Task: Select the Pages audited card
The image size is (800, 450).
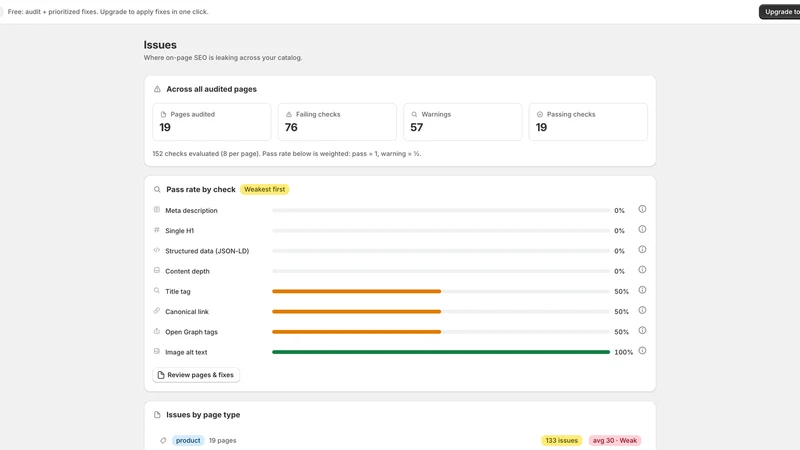Action: [x=212, y=122]
